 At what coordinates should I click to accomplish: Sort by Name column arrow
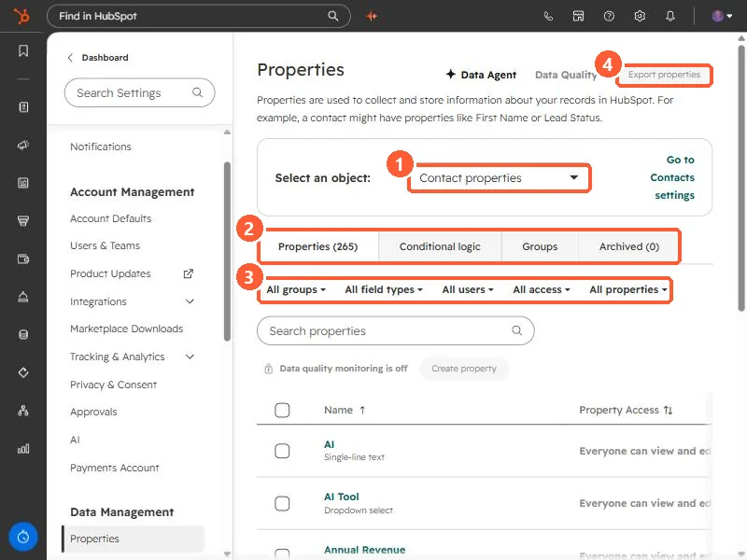(x=362, y=410)
